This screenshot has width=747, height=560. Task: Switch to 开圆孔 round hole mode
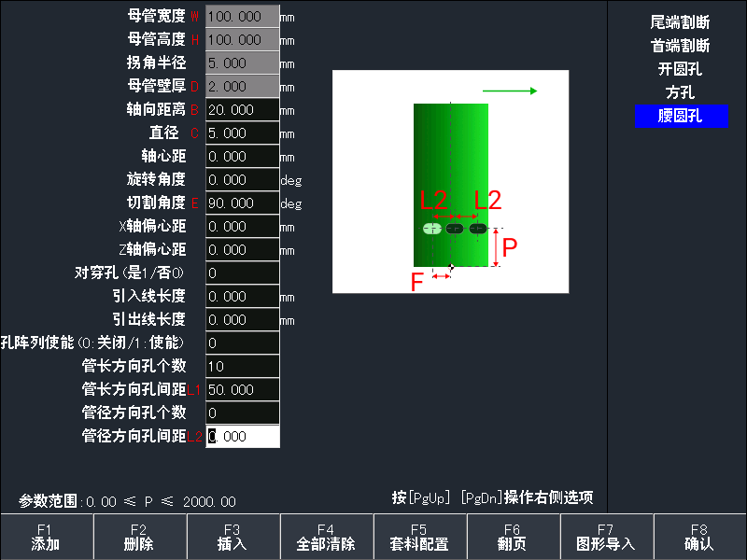(682, 67)
